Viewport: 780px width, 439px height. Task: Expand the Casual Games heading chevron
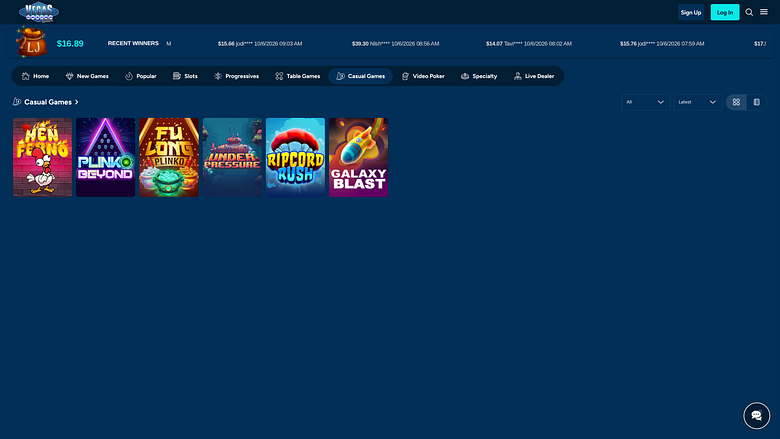tap(77, 102)
